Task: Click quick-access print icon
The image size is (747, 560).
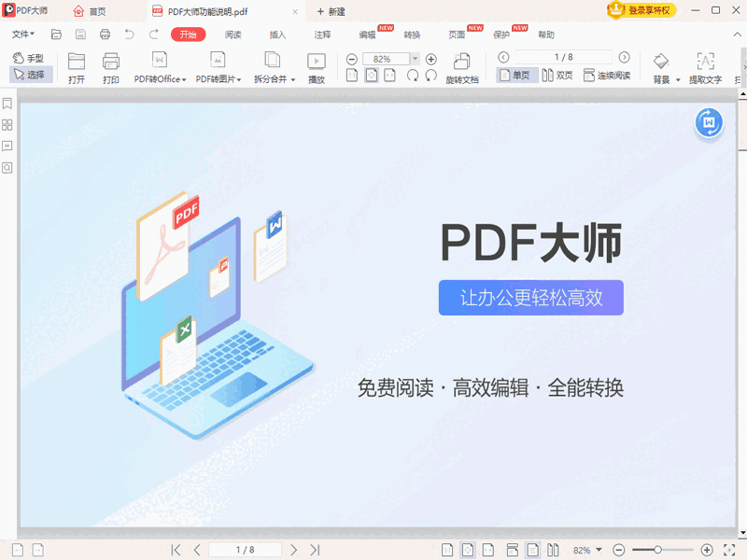Action: click(105, 35)
